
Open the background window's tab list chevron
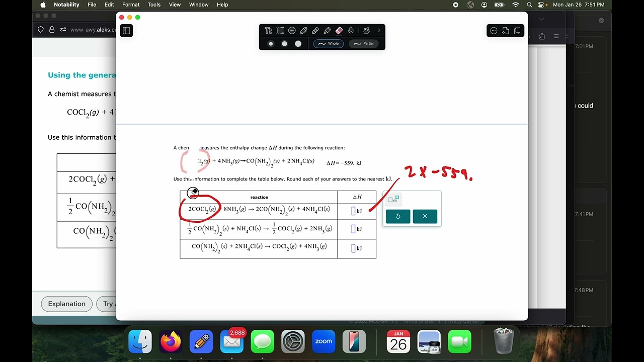click(x=541, y=20)
